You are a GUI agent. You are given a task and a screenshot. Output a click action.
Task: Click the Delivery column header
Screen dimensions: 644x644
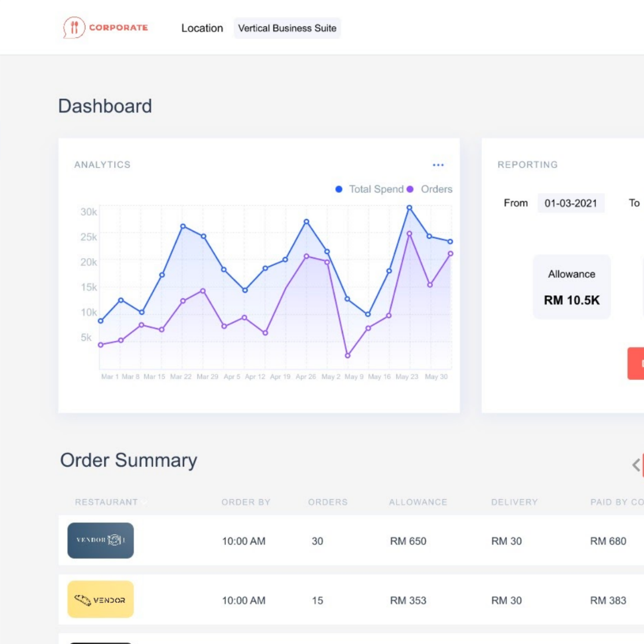click(x=514, y=502)
